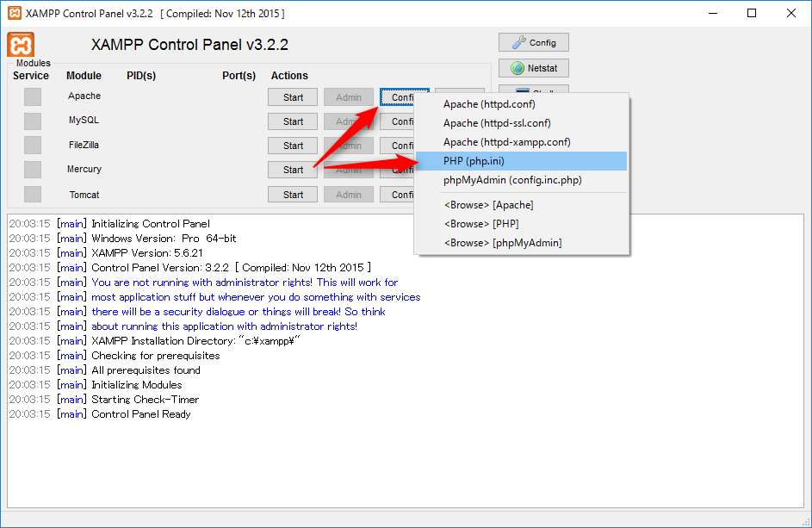Screen dimensions: 812x528
Task: Open Apache module Config dropdown
Action: (403, 96)
